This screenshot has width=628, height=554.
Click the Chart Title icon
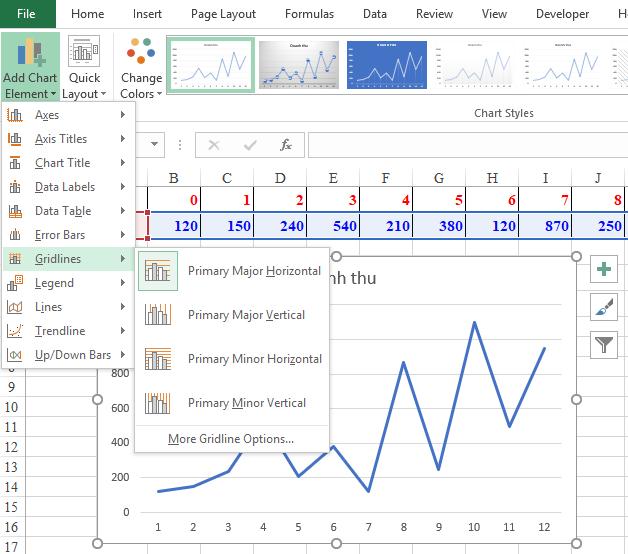[x=15, y=163]
